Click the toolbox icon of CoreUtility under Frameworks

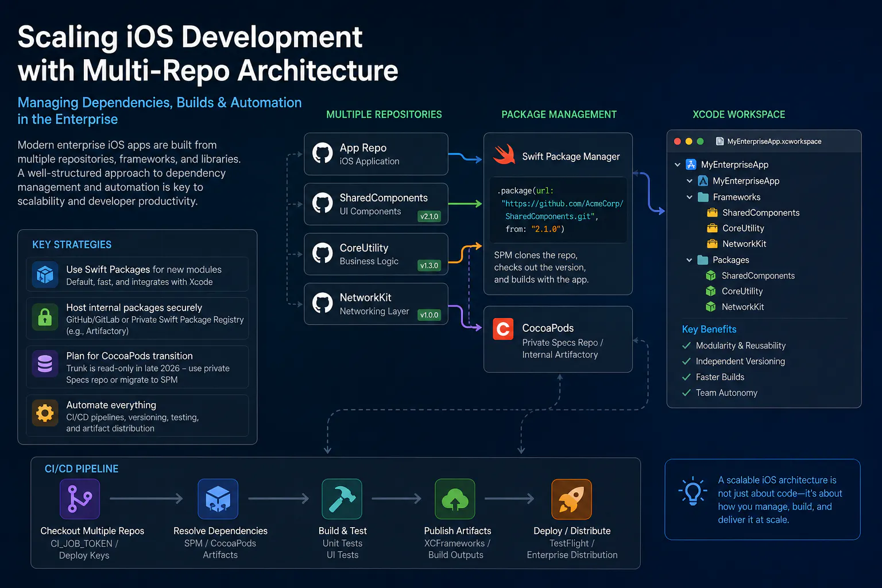point(713,228)
